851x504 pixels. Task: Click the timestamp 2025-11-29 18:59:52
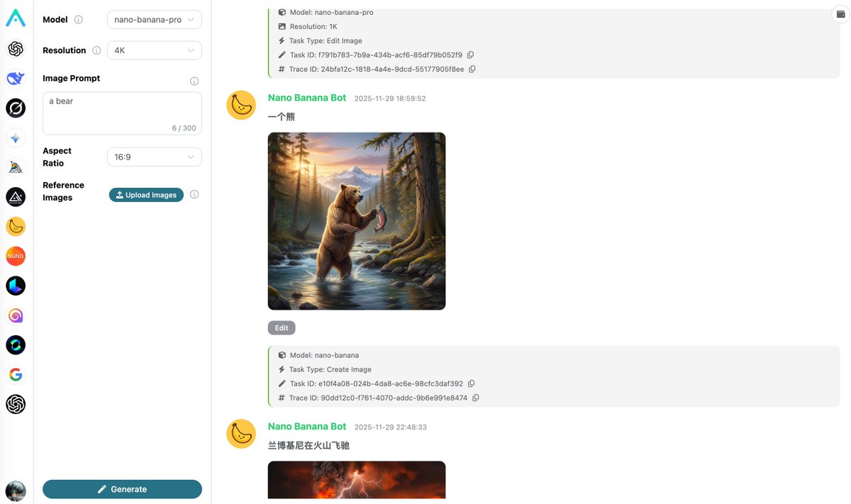click(x=390, y=99)
